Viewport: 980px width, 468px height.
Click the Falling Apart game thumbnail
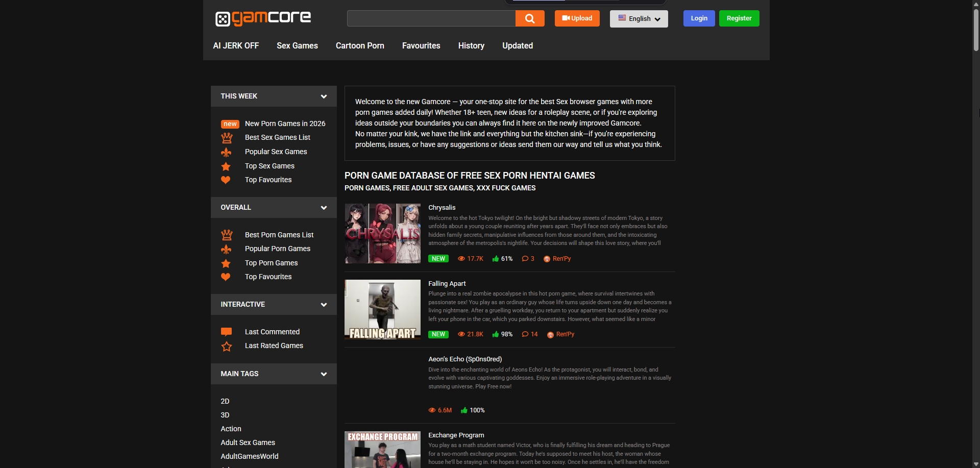[382, 309]
